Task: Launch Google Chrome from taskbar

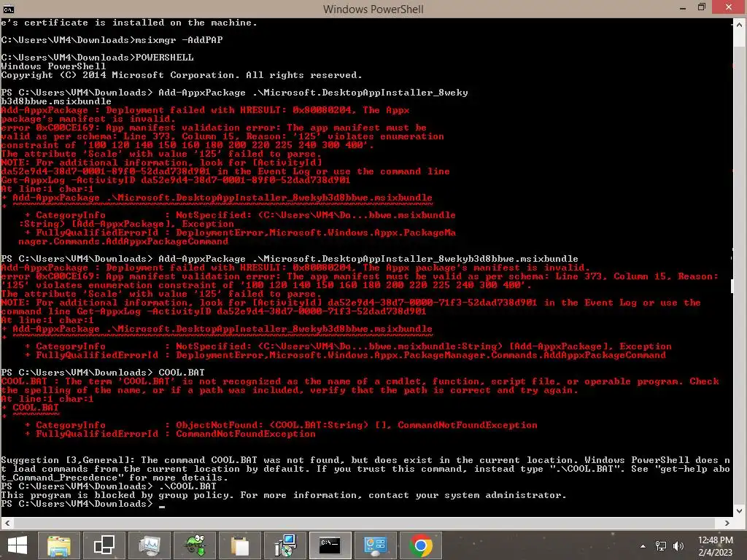Action: click(421, 545)
